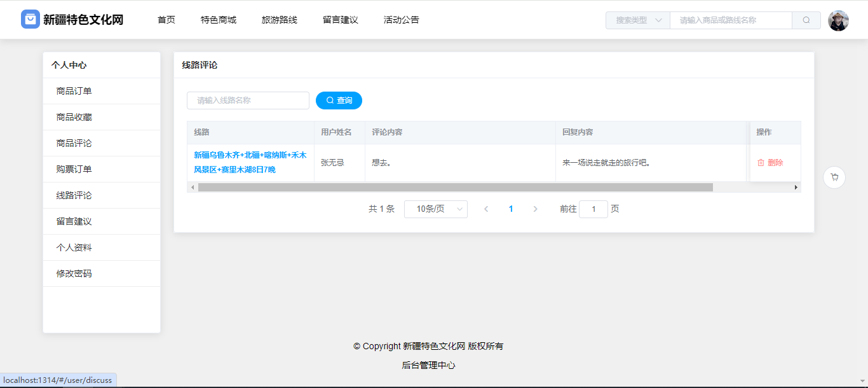
Task: Select 商品订单 in the sidebar
Action: pyautogui.click(x=74, y=91)
